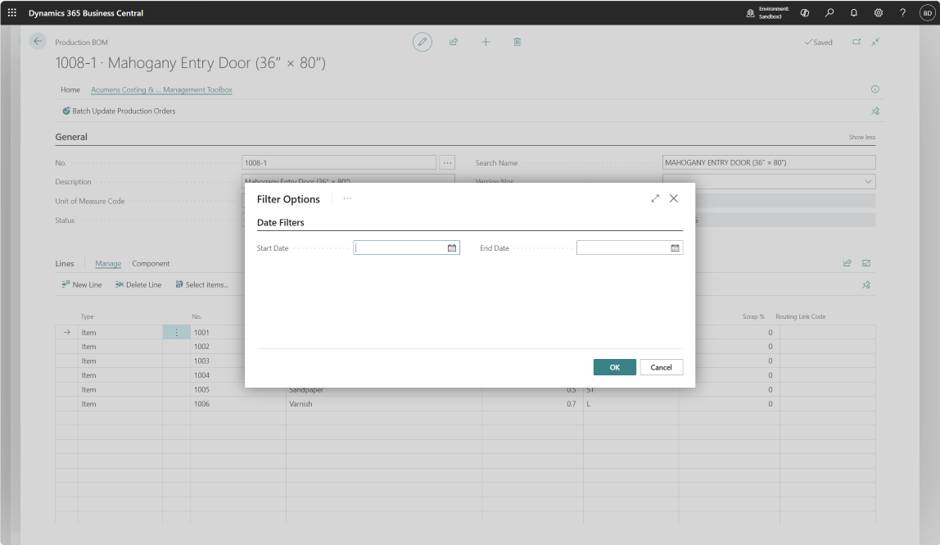Open the Manage tab in Lines
Image resolution: width=940 pixels, height=545 pixels.
[108, 263]
